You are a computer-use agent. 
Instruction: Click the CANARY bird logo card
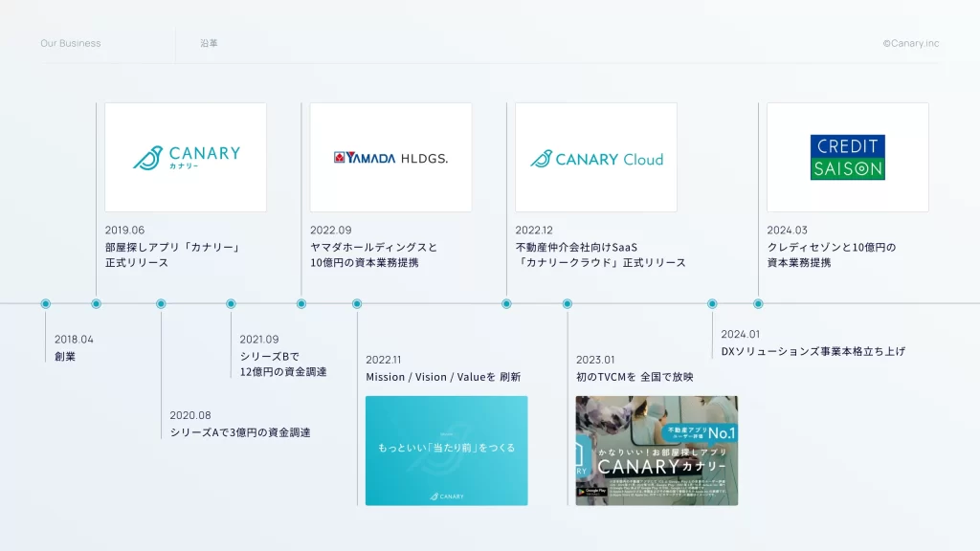pyautogui.click(x=186, y=158)
